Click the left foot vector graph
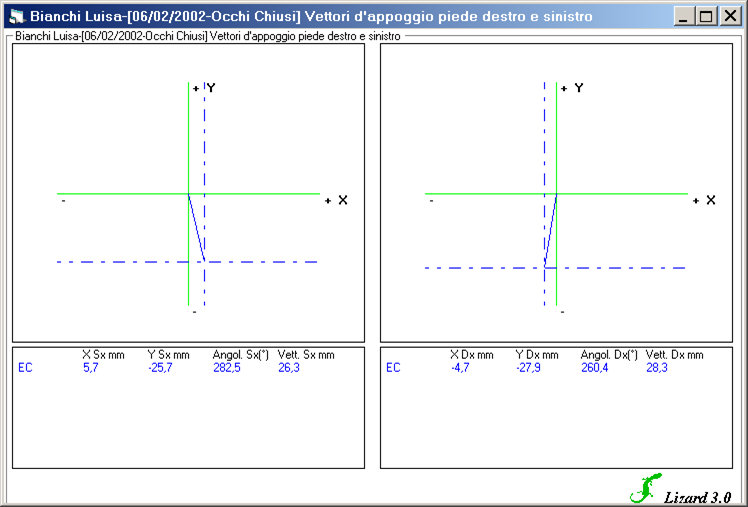The image size is (748, 507). point(188,193)
